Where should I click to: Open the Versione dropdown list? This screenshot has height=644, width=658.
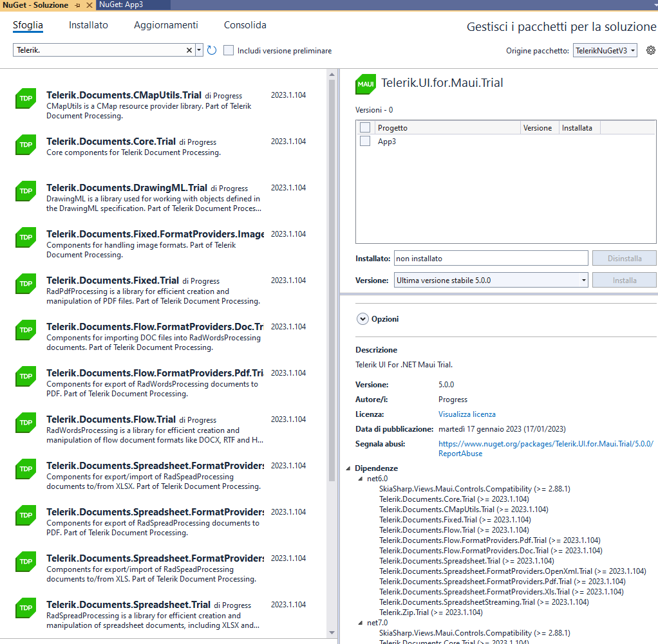(x=491, y=280)
